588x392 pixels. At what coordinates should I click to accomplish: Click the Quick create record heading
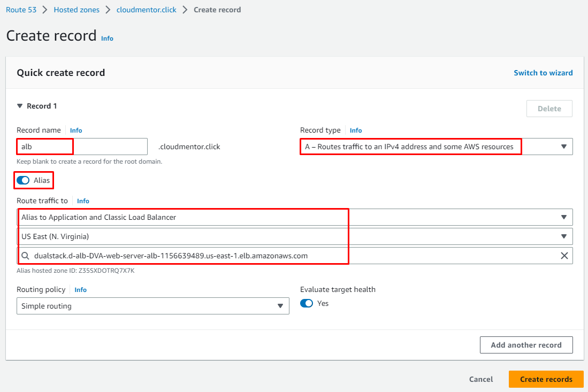tap(61, 73)
